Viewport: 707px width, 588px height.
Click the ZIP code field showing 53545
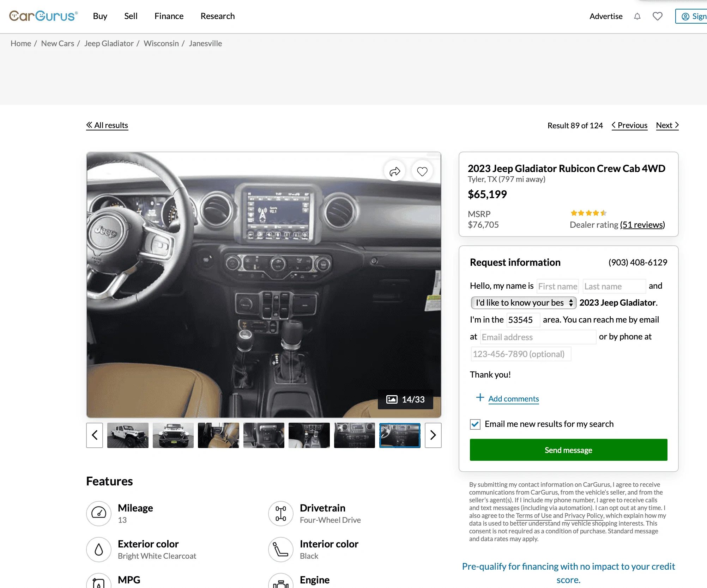[x=523, y=320]
